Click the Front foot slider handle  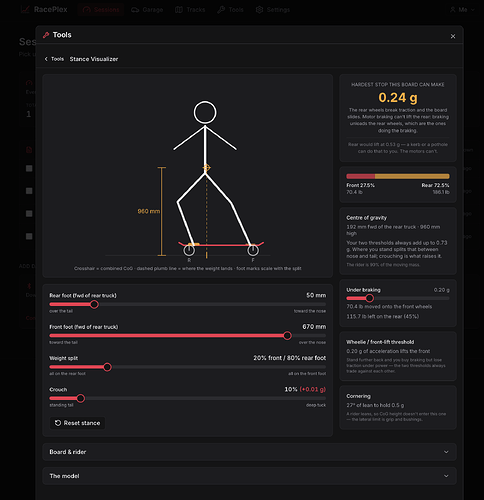tap(287, 336)
